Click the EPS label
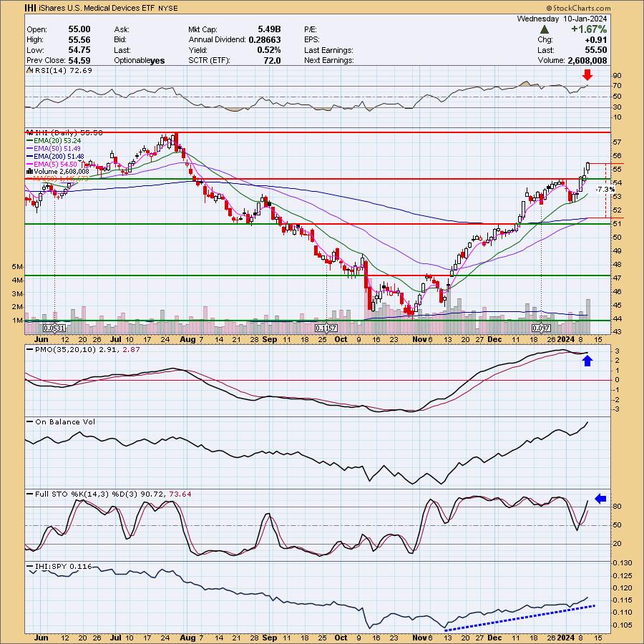 click(x=312, y=40)
